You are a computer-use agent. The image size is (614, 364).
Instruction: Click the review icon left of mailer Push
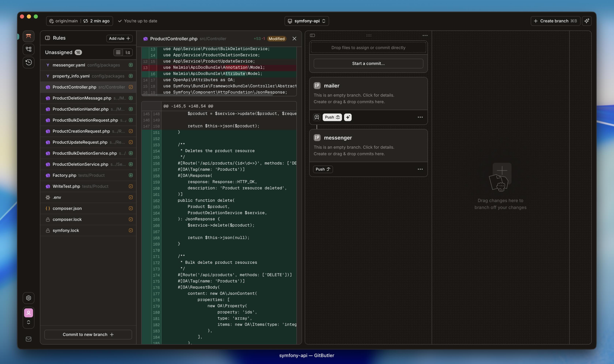tap(317, 117)
